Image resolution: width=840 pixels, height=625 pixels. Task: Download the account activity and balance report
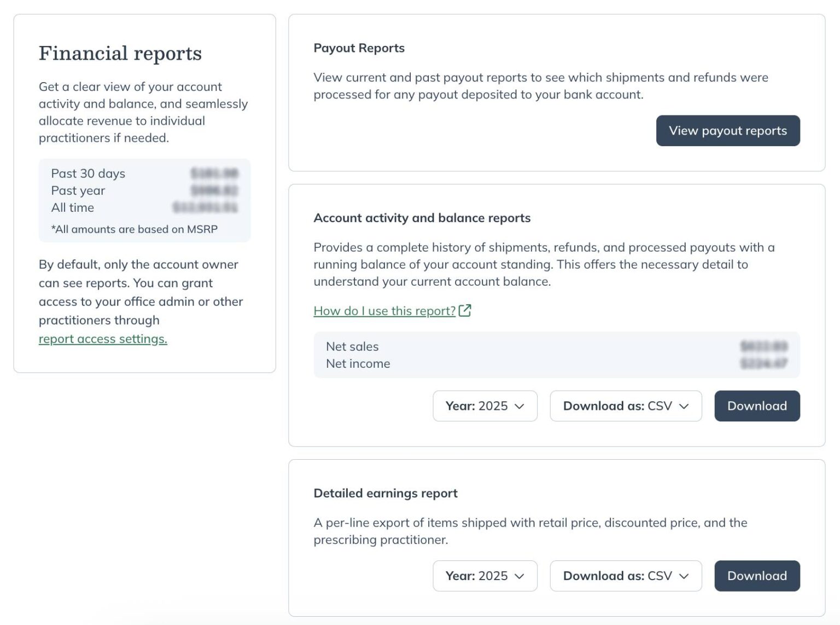click(x=757, y=406)
